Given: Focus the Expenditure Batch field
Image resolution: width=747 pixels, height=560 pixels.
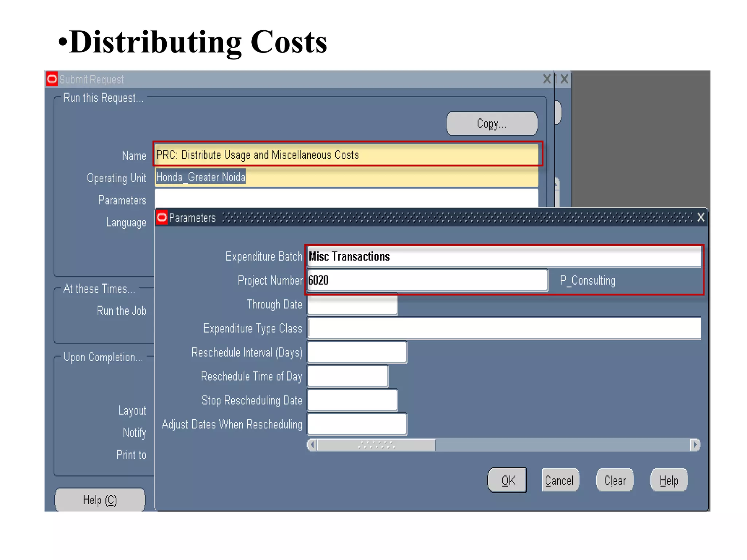Looking at the screenshot, I should click(x=504, y=256).
